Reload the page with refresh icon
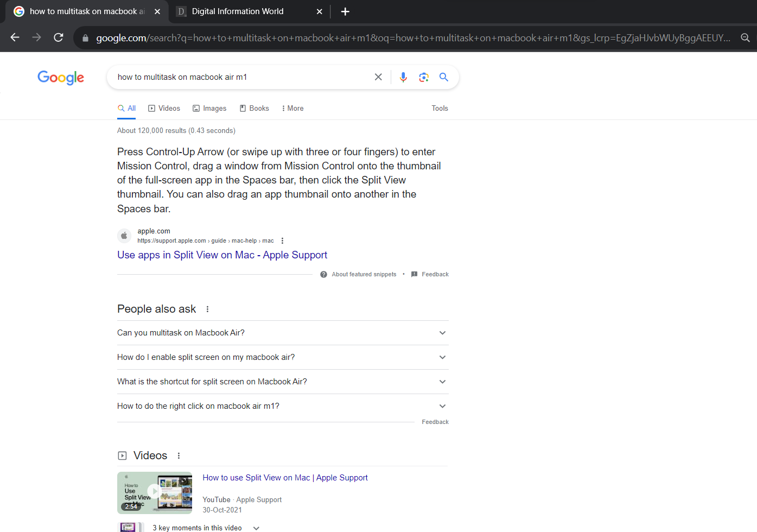This screenshot has height=532, width=757. (59, 37)
